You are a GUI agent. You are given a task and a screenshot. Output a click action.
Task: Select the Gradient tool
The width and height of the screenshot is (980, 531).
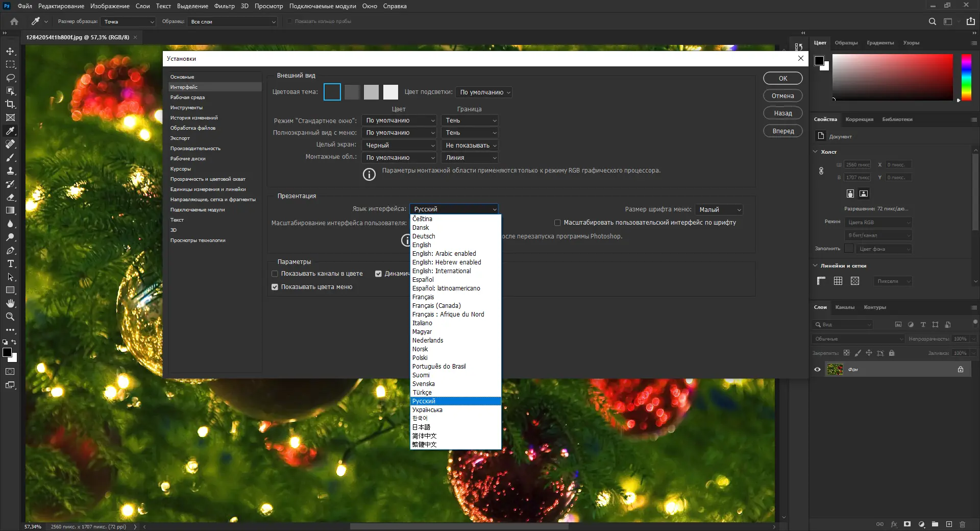tap(10, 210)
